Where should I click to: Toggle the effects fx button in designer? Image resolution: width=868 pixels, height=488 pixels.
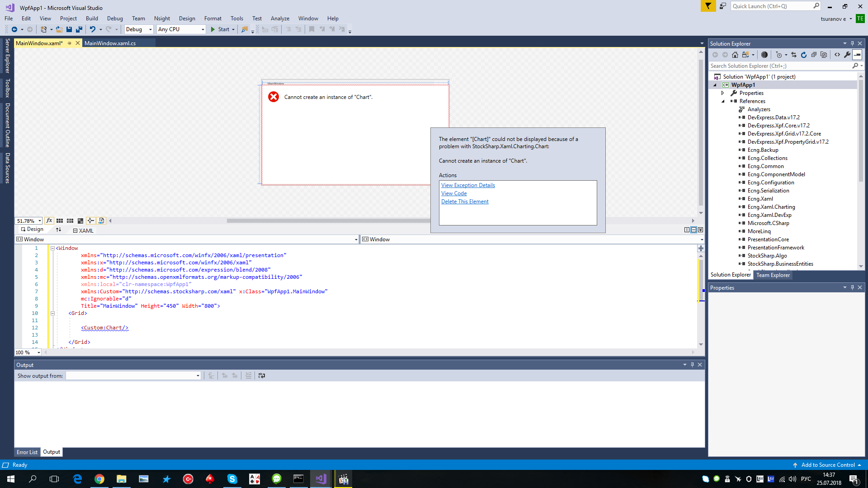click(49, 221)
